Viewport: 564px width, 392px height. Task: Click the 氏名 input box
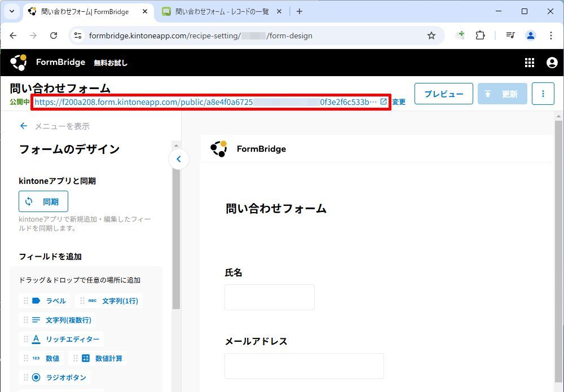click(x=270, y=297)
